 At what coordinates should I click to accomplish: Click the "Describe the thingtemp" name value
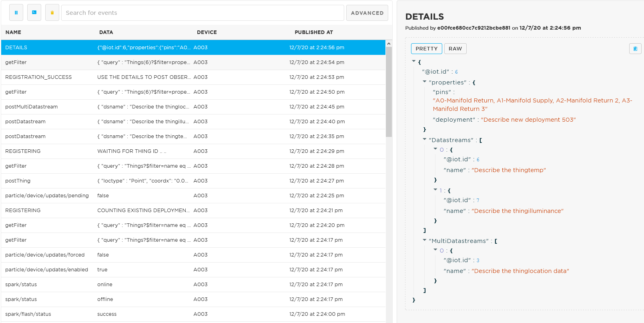tap(509, 170)
